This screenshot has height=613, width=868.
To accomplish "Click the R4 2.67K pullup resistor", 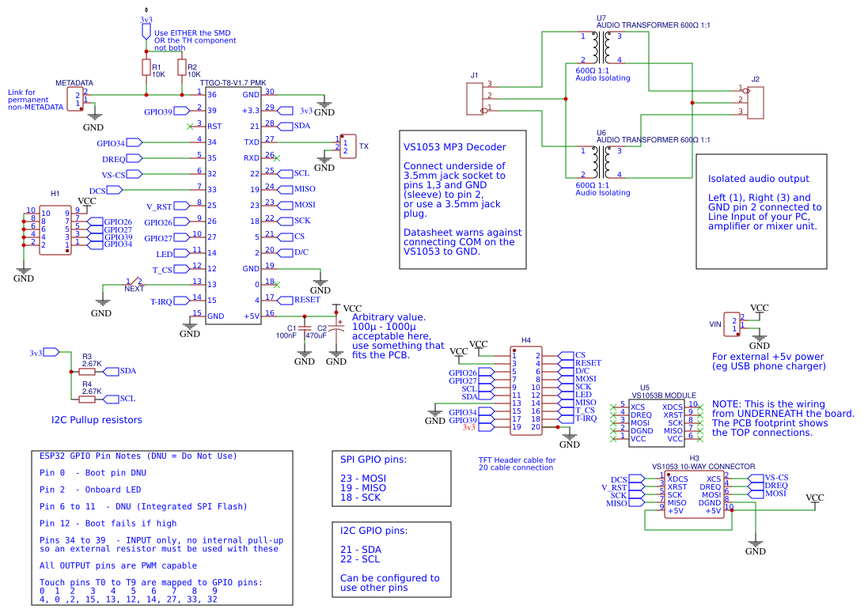I will pyautogui.click(x=88, y=399).
